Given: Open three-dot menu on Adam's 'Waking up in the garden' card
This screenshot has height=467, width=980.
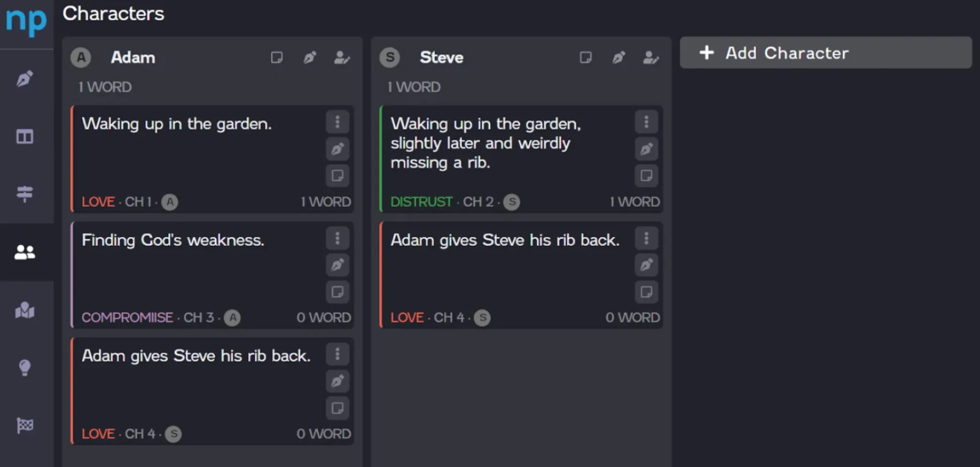Looking at the screenshot, I should (337, 122).
